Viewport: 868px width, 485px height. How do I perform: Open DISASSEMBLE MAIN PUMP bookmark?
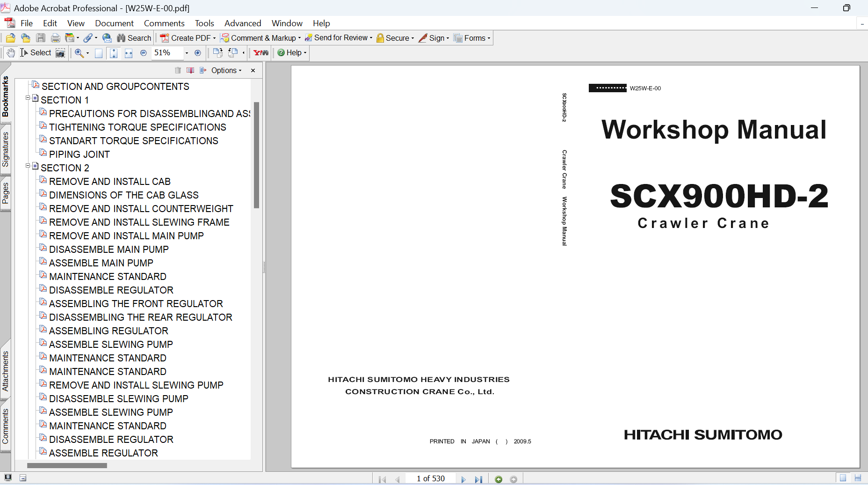[109, 250]
